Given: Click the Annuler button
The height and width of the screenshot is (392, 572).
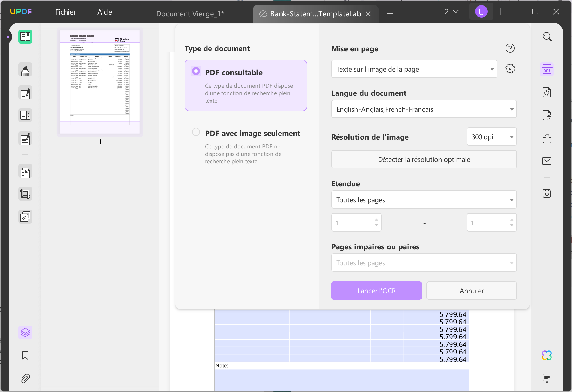Looking at the screenshot, I should coord(471,291).
